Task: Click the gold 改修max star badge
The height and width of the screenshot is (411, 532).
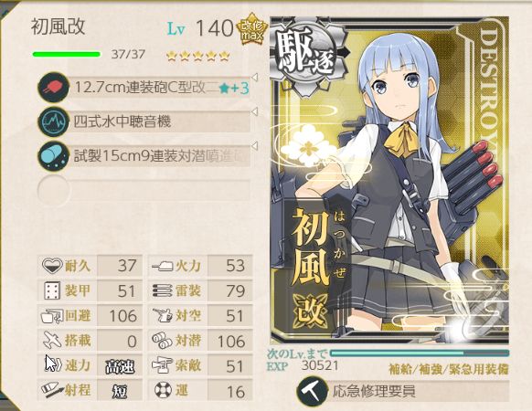Action: point(252,30)
